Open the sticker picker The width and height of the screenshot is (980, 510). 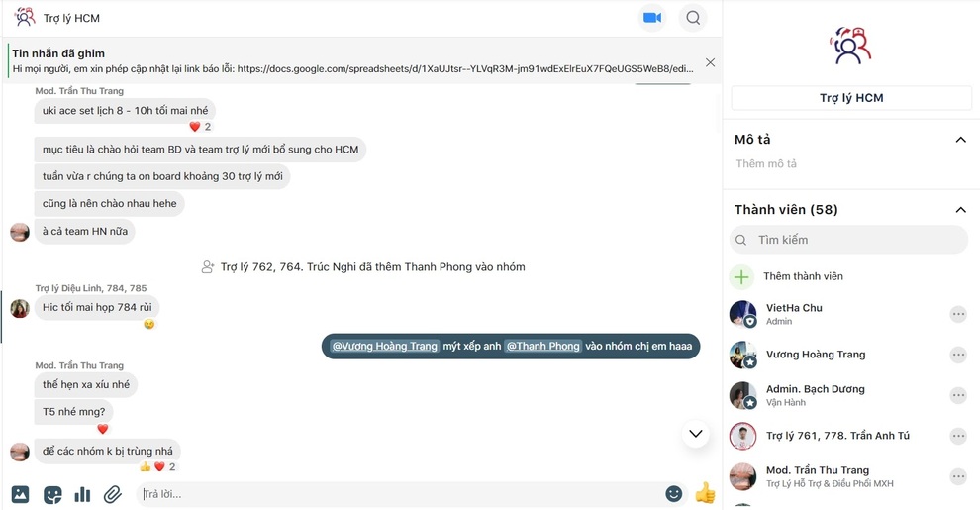pyautogui.click(x=52, y=494)
